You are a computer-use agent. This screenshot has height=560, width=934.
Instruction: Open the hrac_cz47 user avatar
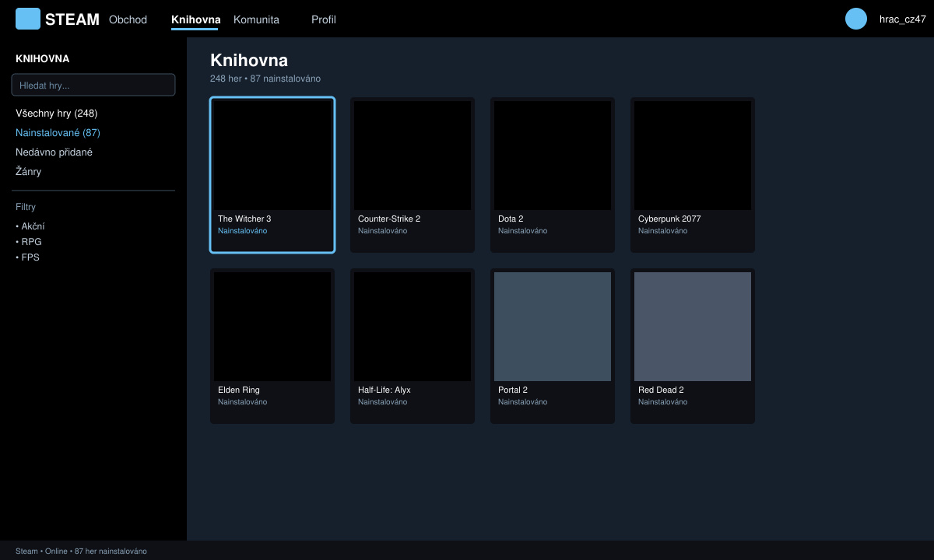point(856,19)
